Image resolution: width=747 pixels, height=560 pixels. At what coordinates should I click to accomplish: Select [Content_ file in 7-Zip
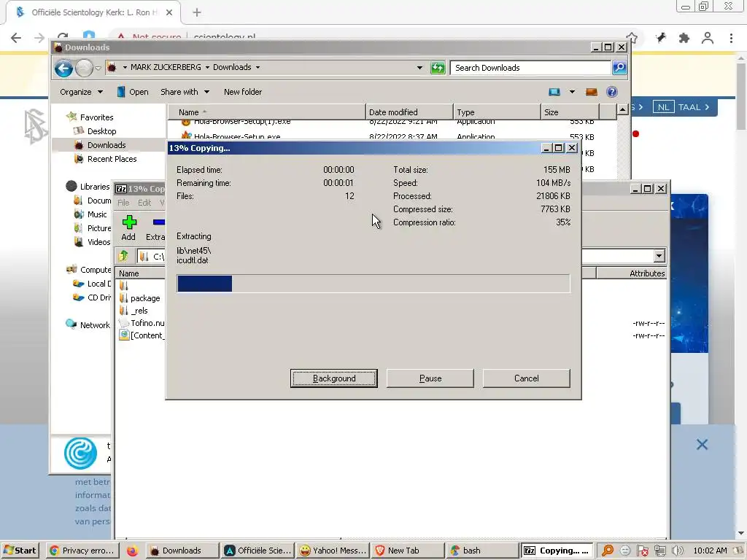tap(142, 335)
